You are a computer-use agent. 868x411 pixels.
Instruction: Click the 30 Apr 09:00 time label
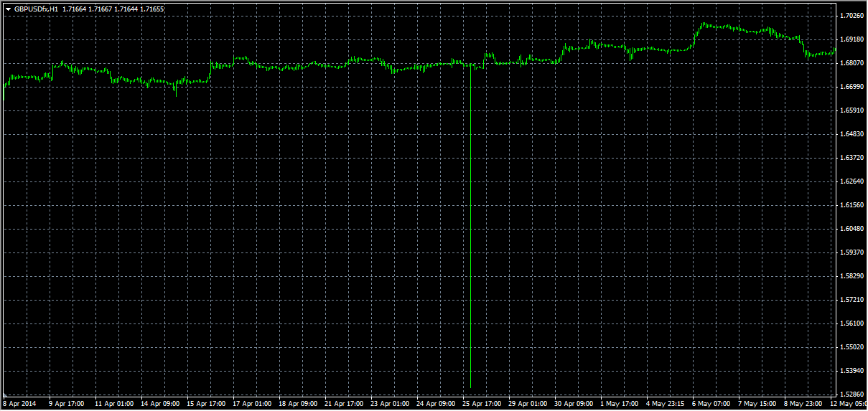click(x=573, y=404)
